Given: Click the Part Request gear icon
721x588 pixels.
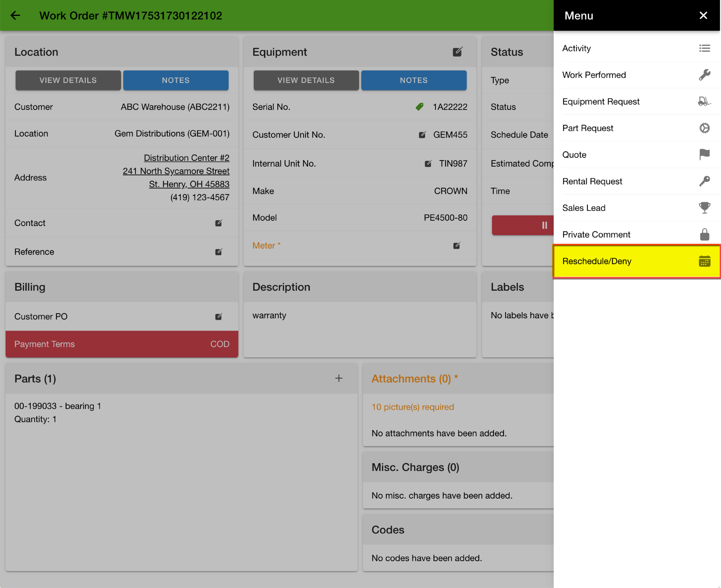Looking at the screenshot, I should coord(704,128).
